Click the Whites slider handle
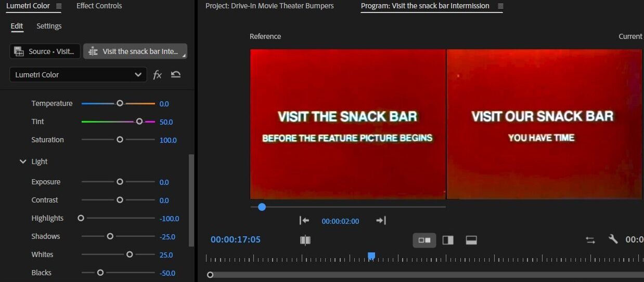The width and height of the screenshot is (644, 282). [x=130, y=254]
